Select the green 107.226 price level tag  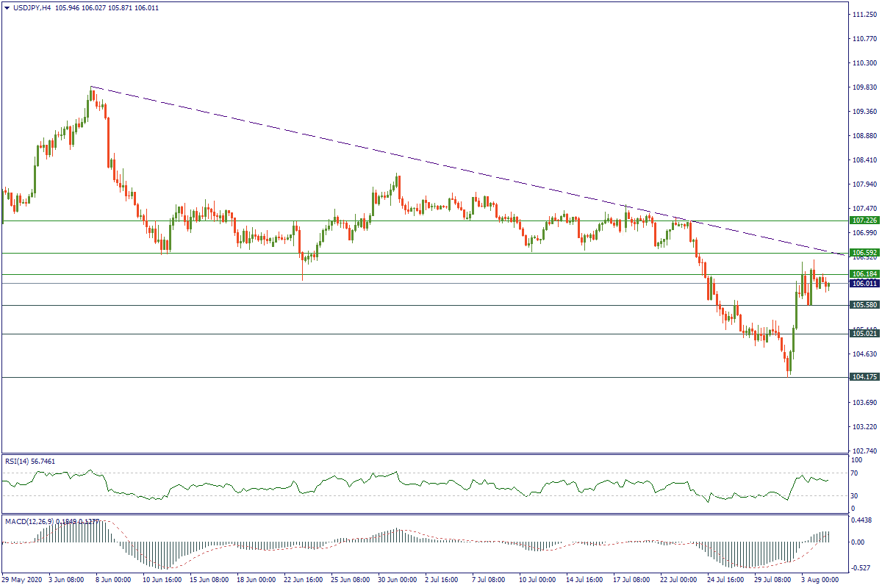click(861, 220)
